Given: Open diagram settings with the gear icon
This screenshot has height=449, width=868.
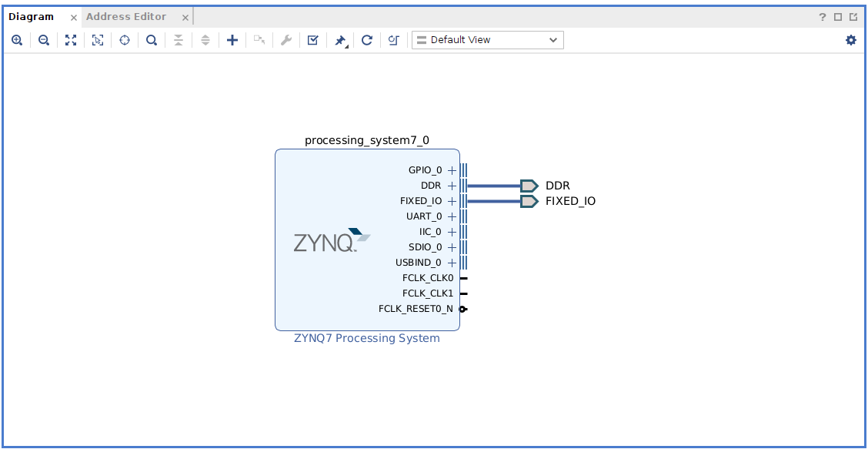Looking at the screenshot, I should coord(851,40).
